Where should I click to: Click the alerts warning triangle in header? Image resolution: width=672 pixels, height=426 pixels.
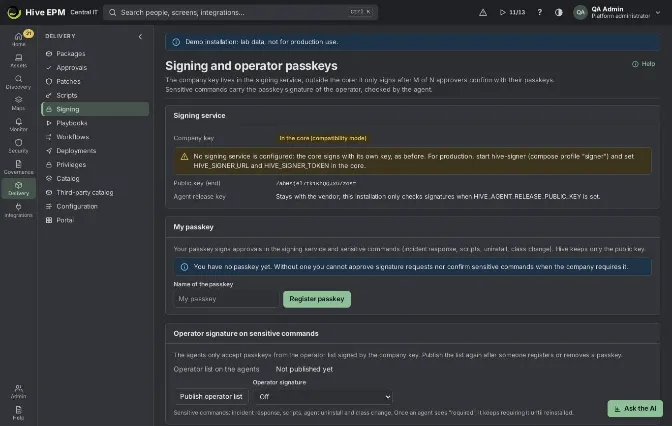click(x=483, y=12)
